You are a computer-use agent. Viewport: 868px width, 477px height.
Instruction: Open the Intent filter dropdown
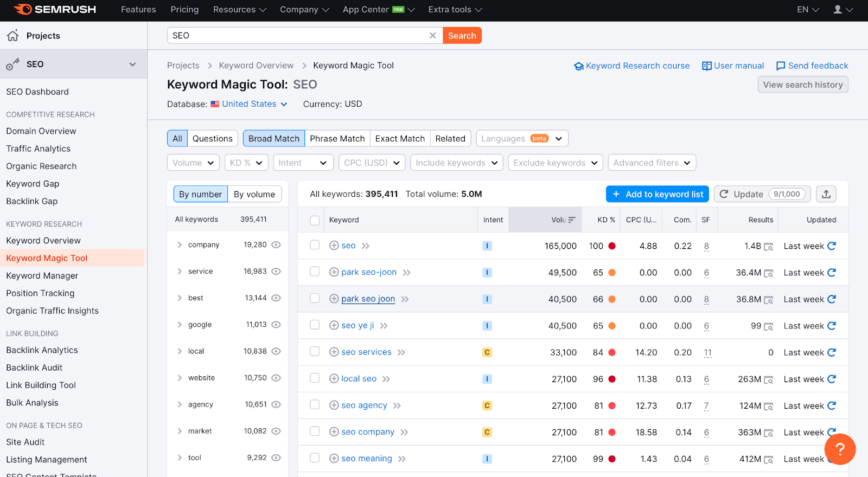(303, 163)
